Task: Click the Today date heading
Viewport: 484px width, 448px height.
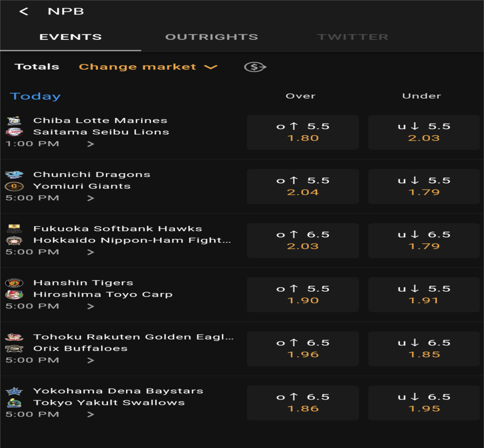Action: coord(35,97)
